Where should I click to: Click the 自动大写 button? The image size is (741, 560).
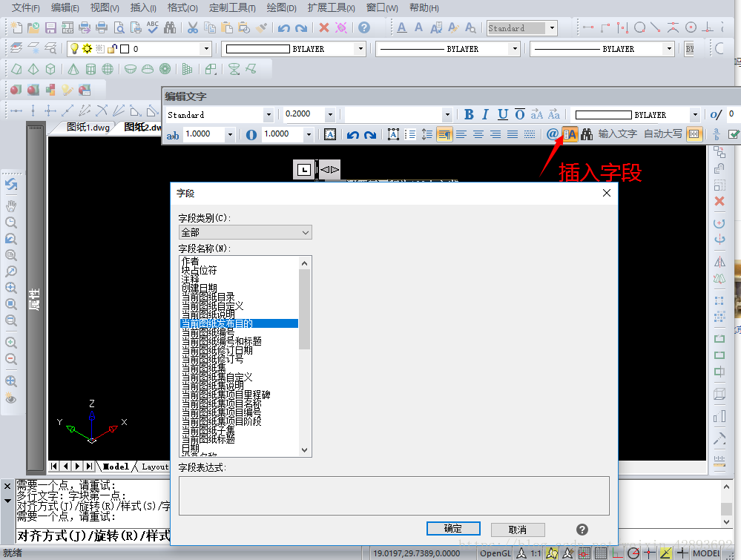point(662,134)
